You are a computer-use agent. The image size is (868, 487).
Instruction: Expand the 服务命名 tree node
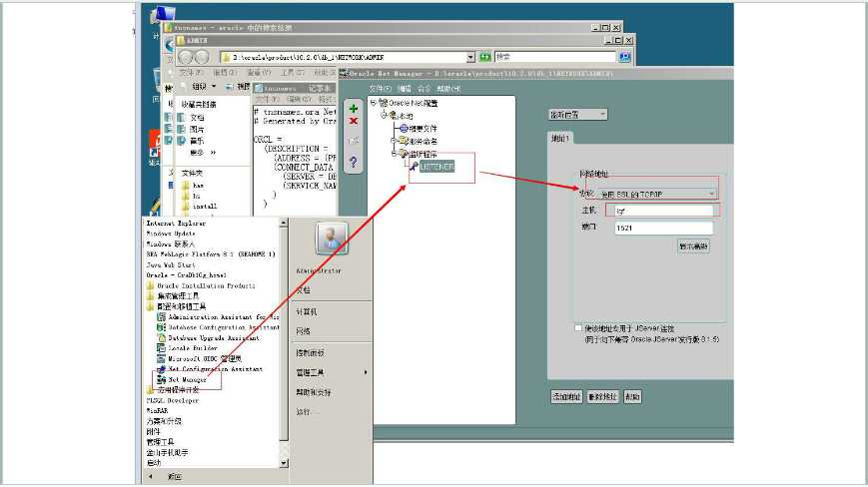click(394, 141)
